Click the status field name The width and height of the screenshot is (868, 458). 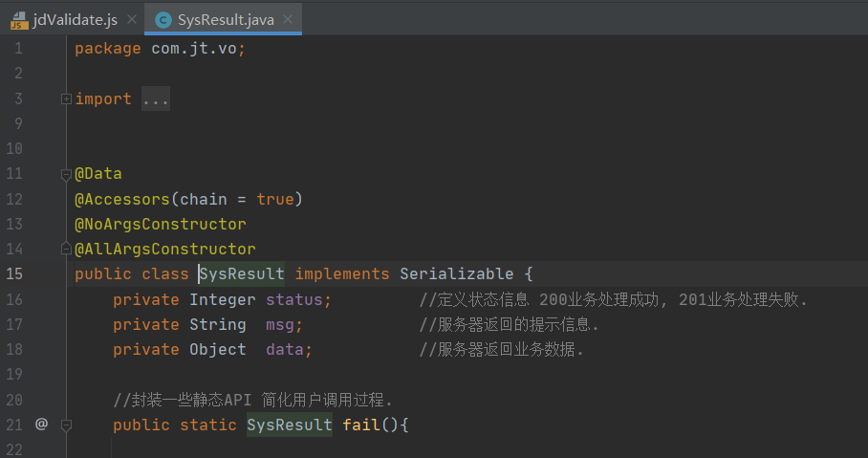(x=293, y=299)
